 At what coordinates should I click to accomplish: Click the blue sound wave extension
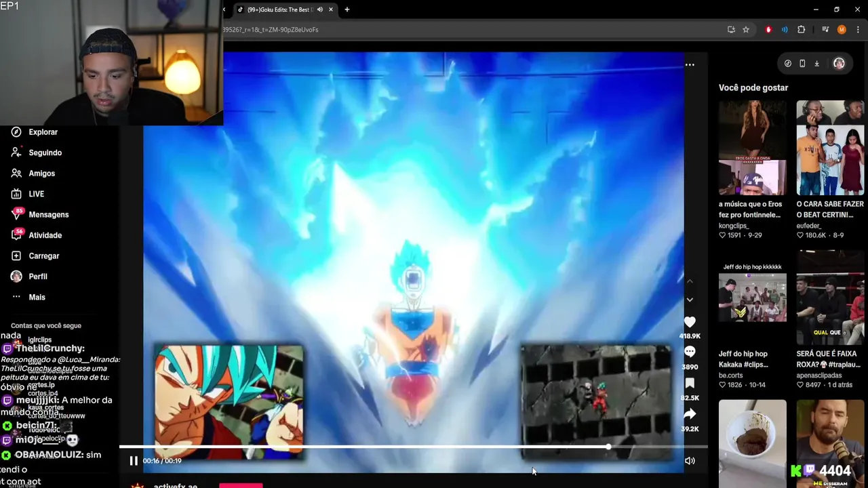pos(785,30)
